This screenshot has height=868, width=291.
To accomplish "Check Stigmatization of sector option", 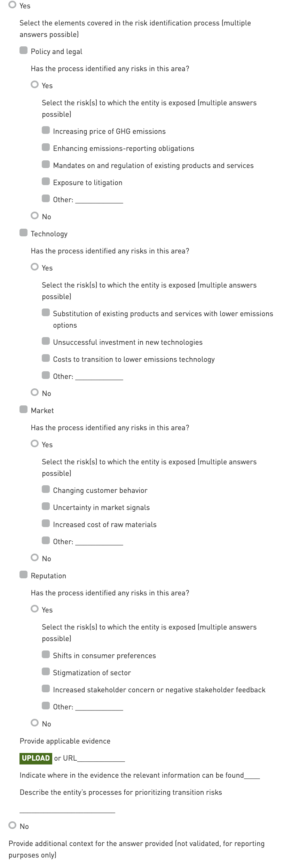I will (46, 672).
